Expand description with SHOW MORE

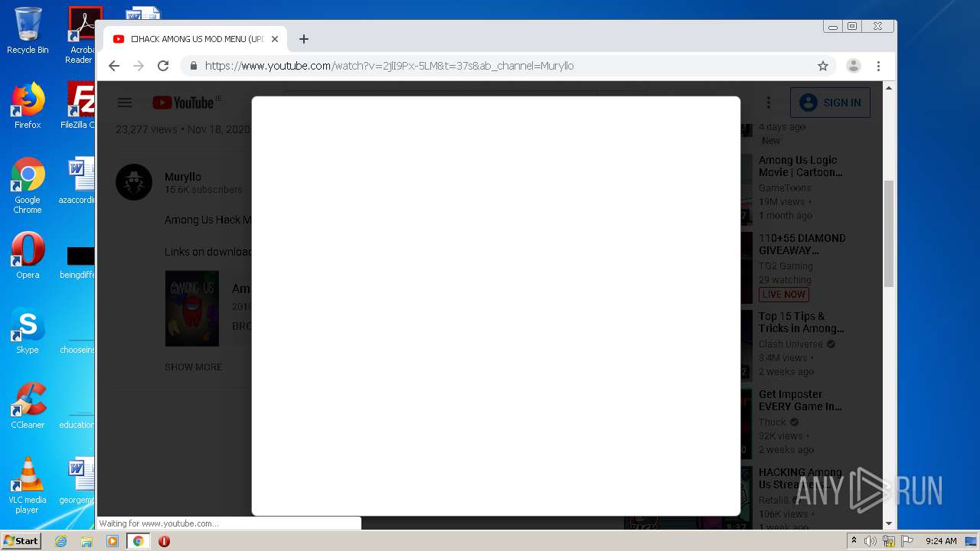pos(194,367)
